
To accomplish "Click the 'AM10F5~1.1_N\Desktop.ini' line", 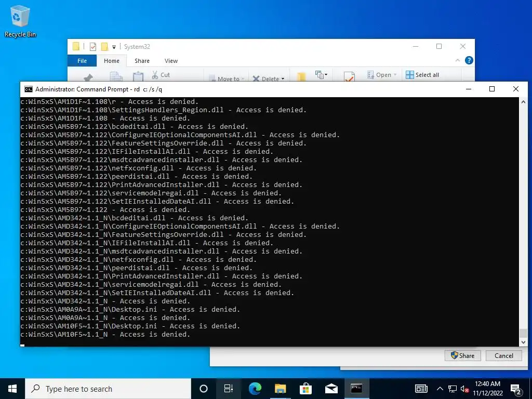I will tap(130, 326).
